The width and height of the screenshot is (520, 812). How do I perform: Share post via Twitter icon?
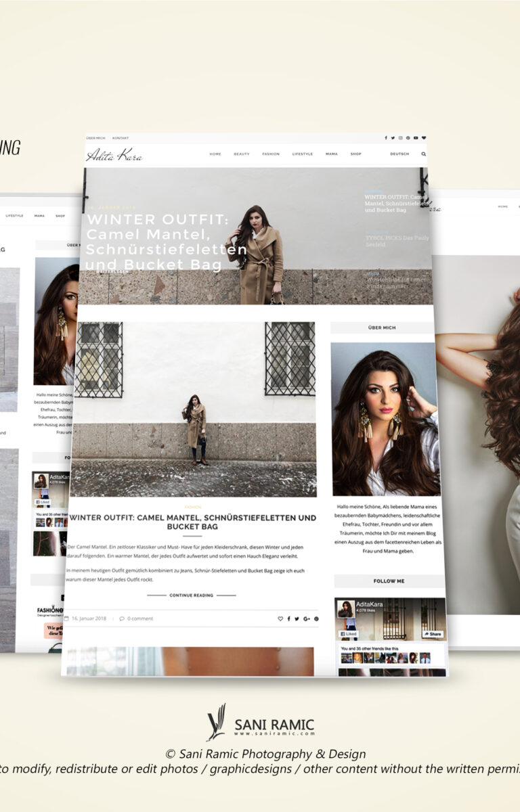297,618
